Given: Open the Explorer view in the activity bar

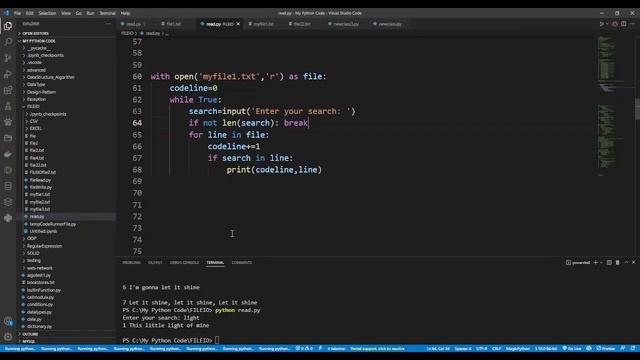Looking at the screenshot, I should click(8, 26).
